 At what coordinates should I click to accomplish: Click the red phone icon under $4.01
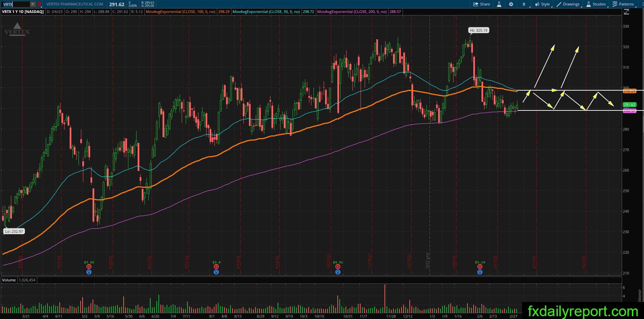click(338, 267)
